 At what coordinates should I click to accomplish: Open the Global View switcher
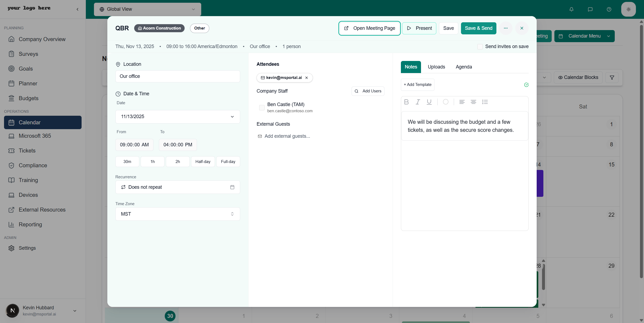point(148,9)
